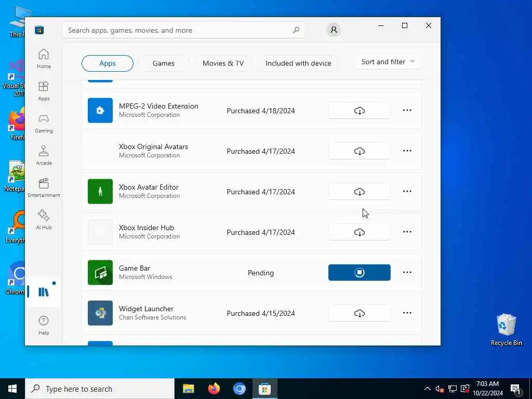Download Xbox Insider Hub
This screenshot has height=399, width=532.
coord(360,232)
